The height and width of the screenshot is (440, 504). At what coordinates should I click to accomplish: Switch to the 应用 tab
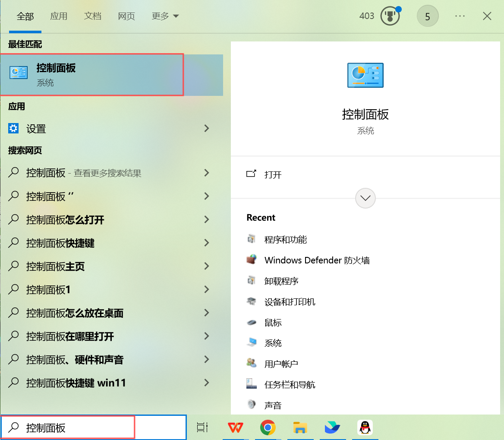point(59,16)
